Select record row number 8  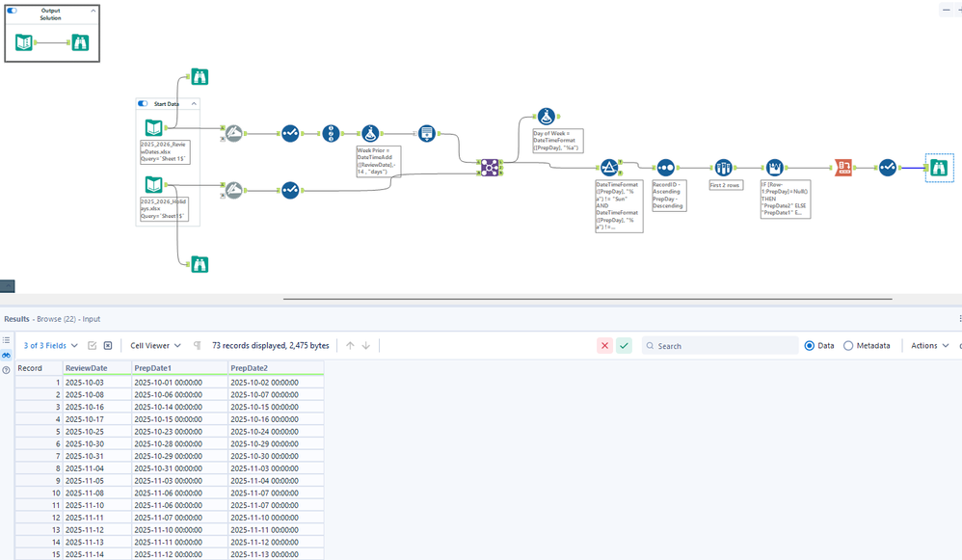point(39,468)
